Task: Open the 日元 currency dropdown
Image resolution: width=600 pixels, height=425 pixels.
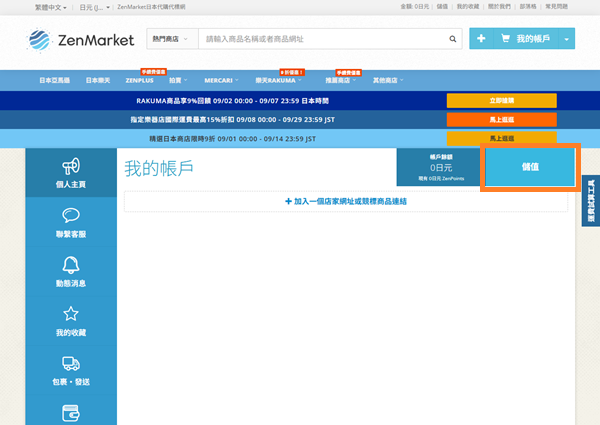Action: pyautogui.click(x=95, y=7)
